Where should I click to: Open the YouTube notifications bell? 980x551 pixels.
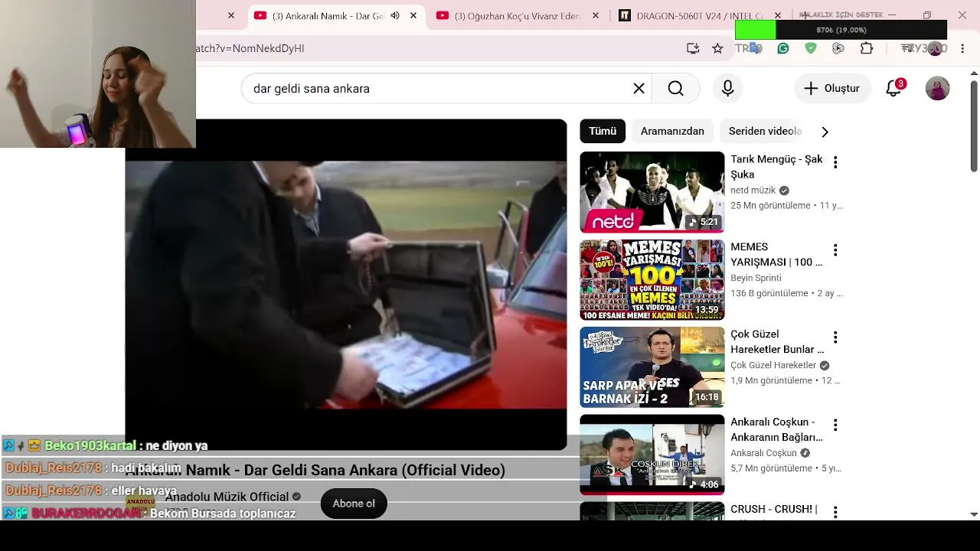(x=893, y=89)
